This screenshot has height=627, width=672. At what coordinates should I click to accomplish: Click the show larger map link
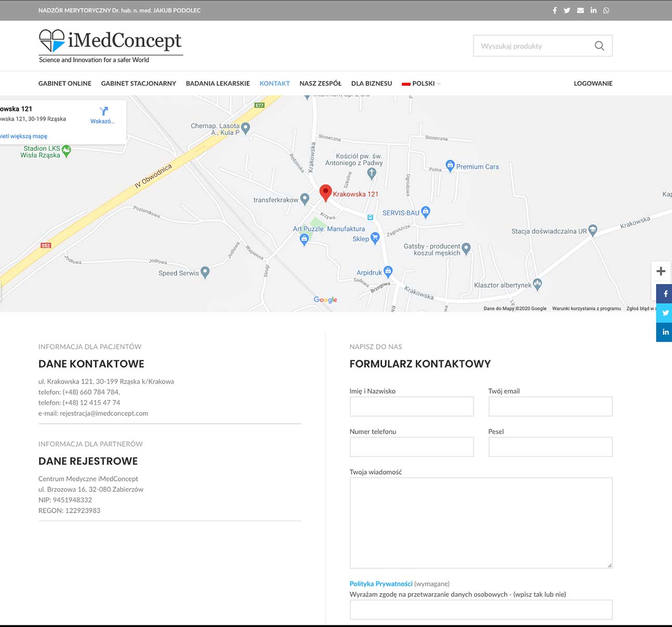[23, 136]
